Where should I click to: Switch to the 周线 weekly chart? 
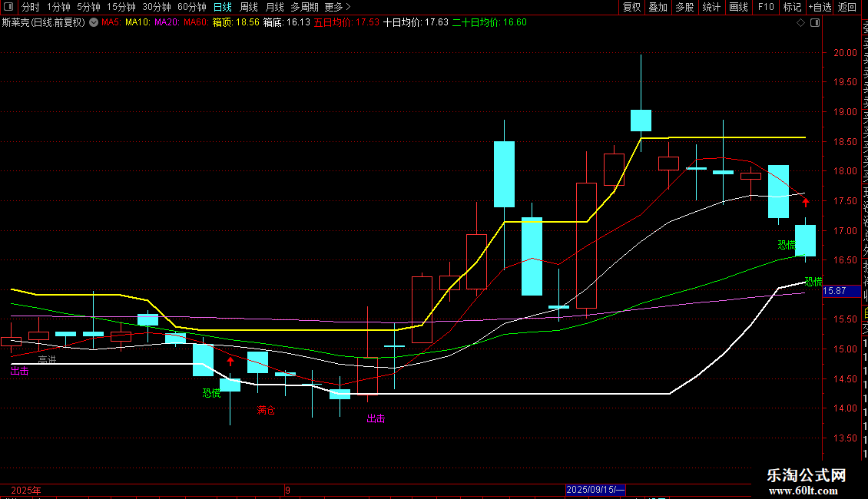tap(249, 7)
